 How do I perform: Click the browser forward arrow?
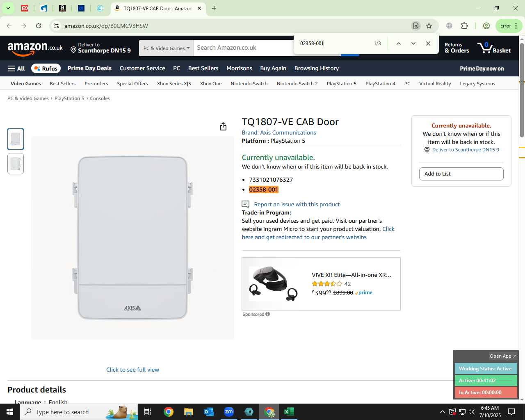point(24,26)
